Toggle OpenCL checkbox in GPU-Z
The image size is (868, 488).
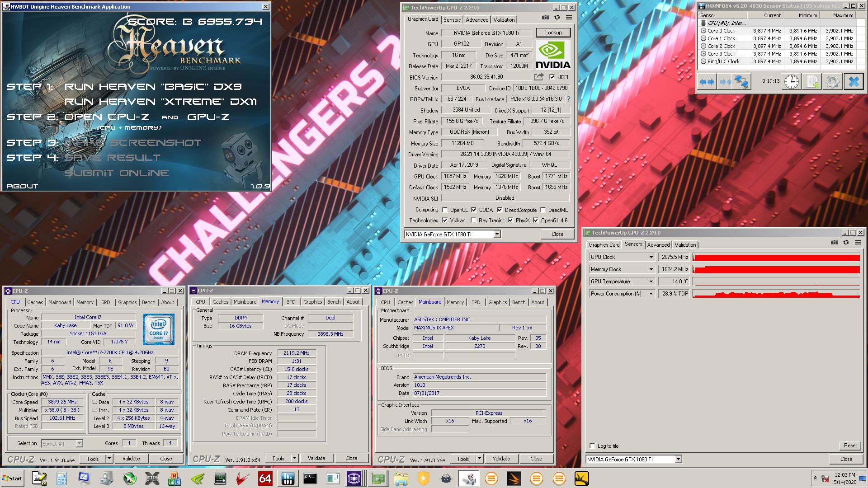[445, 210]
